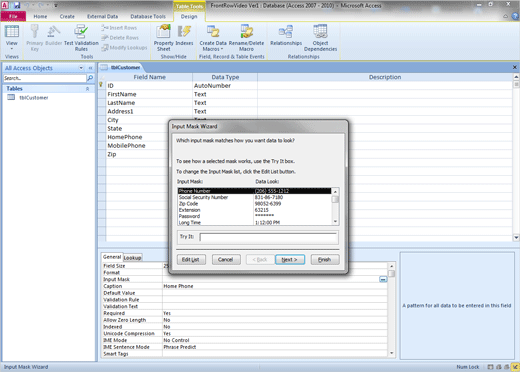Screen dimensions: 520x372
Task: Select Long Time input mask
Action: 255,222
